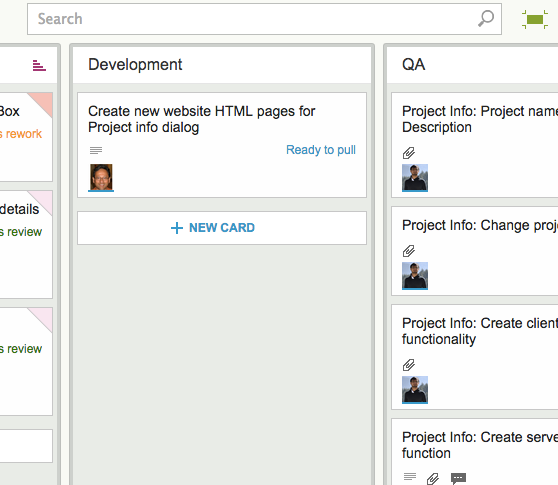The width and height of the screenshot is (558, 485).
Task: Click description lines icon on HTML pages card
Action: pyautogui.click(x=96, y=151)
